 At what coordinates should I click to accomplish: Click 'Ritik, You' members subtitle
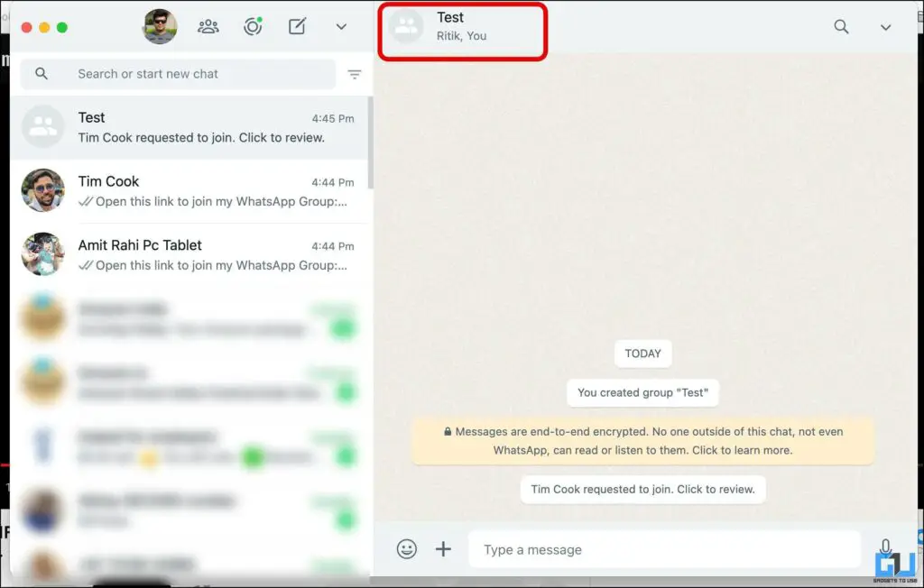(461, 36)
